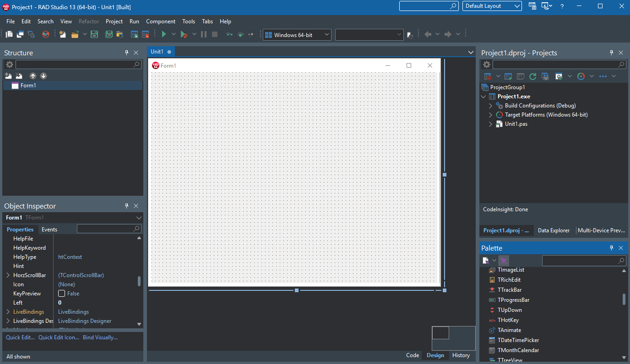Viewport: 630px width, 364px height.
Task: Switch to the Events tab
Action: pyautogui.click(x=49, y=230)
